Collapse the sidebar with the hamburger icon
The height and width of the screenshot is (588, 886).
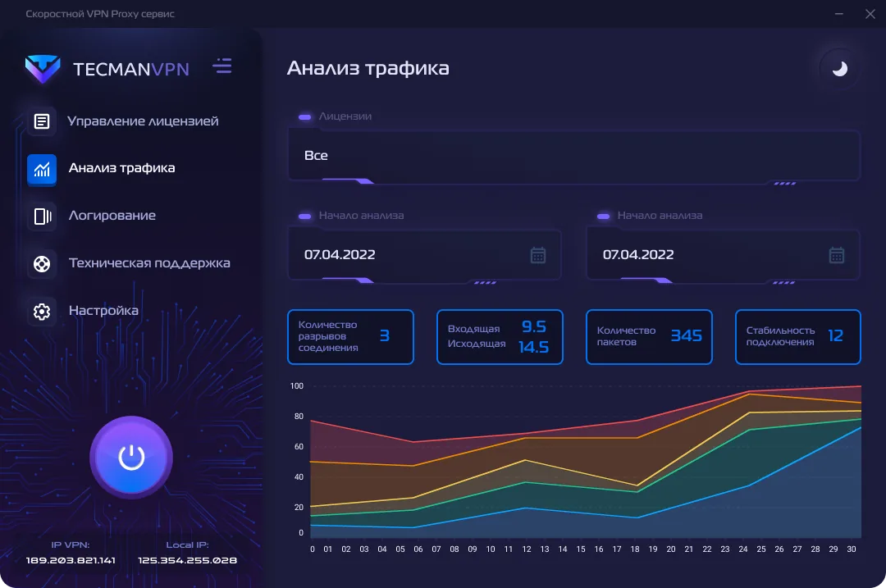pos(222,66)
